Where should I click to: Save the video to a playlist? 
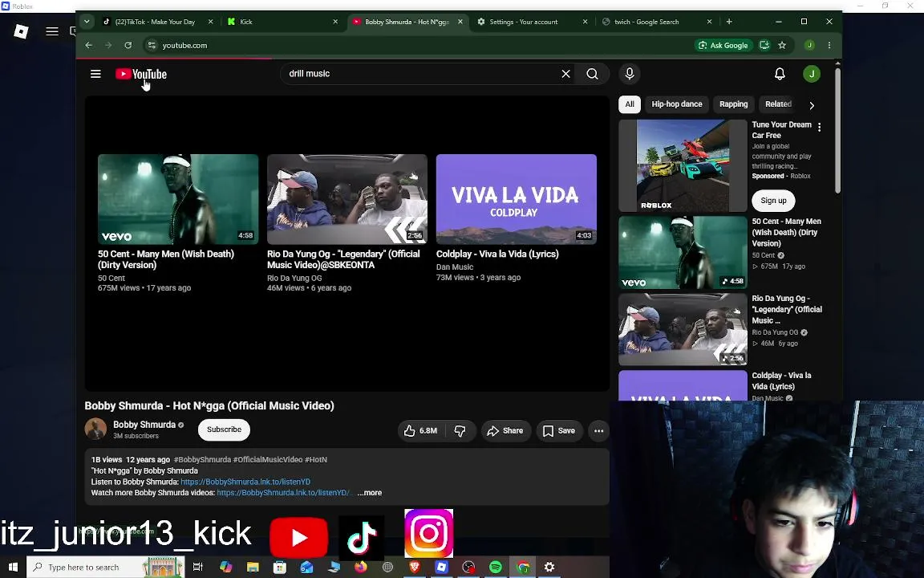[x=558, y=430]
